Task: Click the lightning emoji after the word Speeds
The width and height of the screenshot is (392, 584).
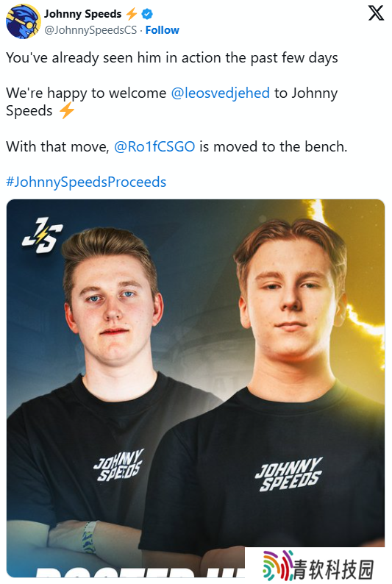Action: pos(67,111)
